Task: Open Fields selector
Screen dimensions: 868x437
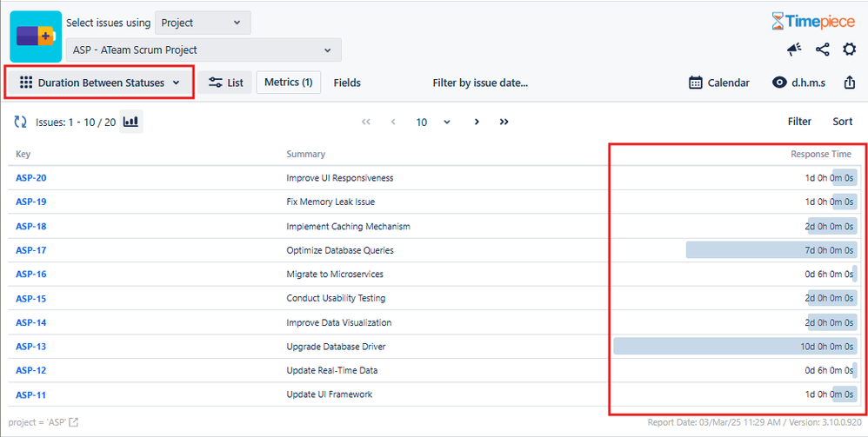Action: tap(347, 83)
